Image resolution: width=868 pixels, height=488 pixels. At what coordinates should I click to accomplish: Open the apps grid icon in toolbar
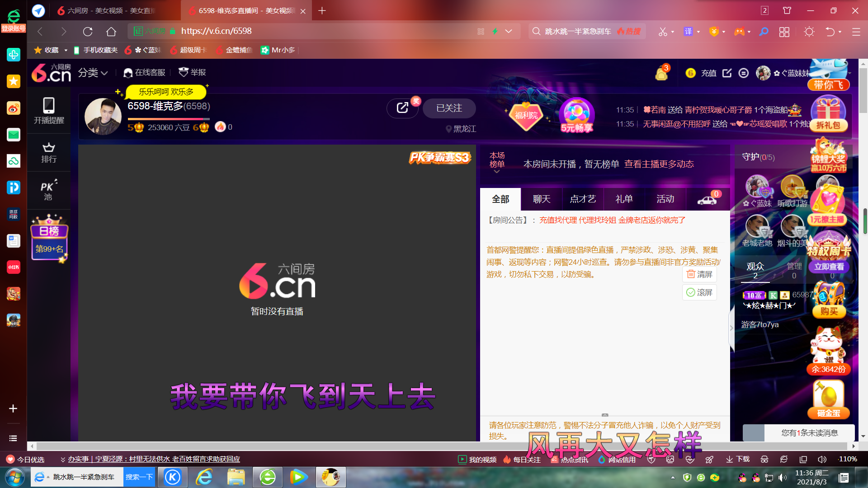coord(784,32)
